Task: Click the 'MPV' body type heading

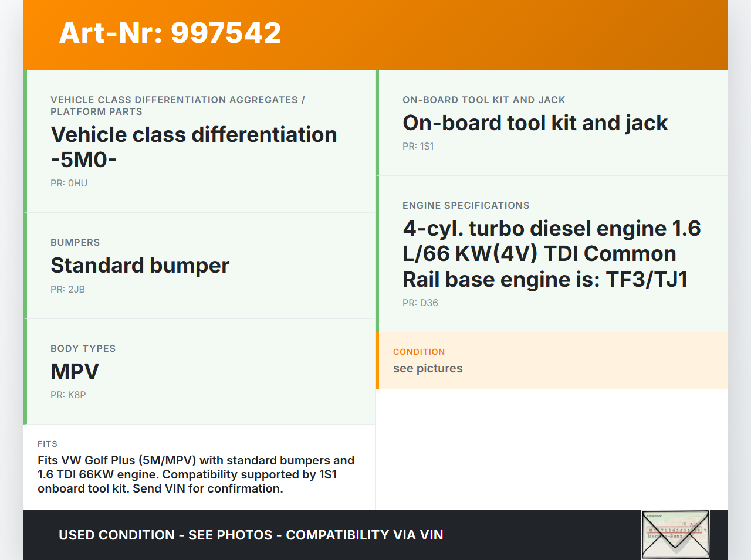Action: (x=75, y=371)
